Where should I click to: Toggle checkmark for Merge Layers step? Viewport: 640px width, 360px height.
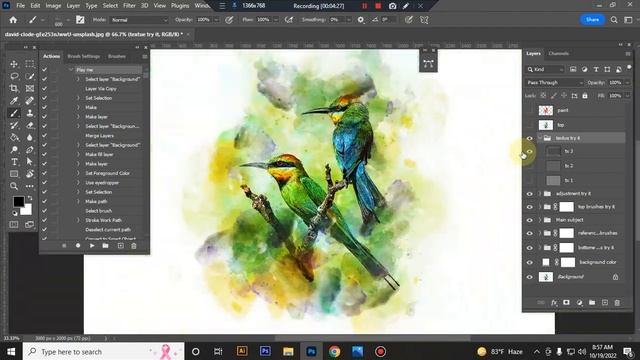[44, 136]
